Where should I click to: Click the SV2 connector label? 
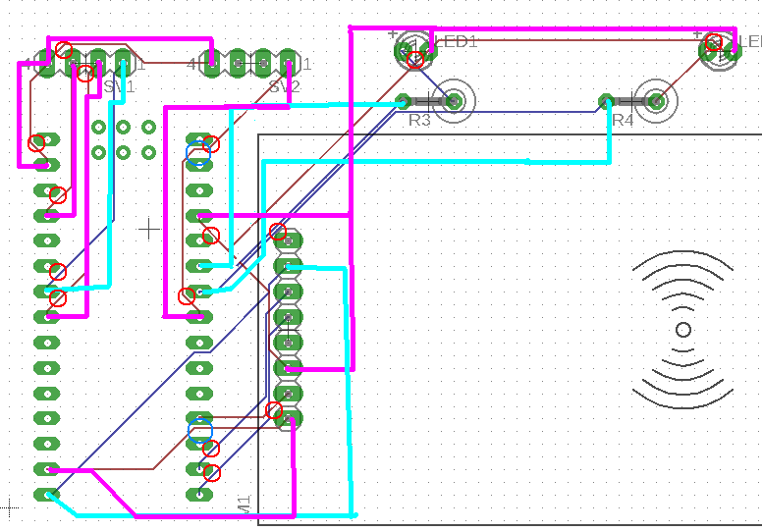[283, 87]
